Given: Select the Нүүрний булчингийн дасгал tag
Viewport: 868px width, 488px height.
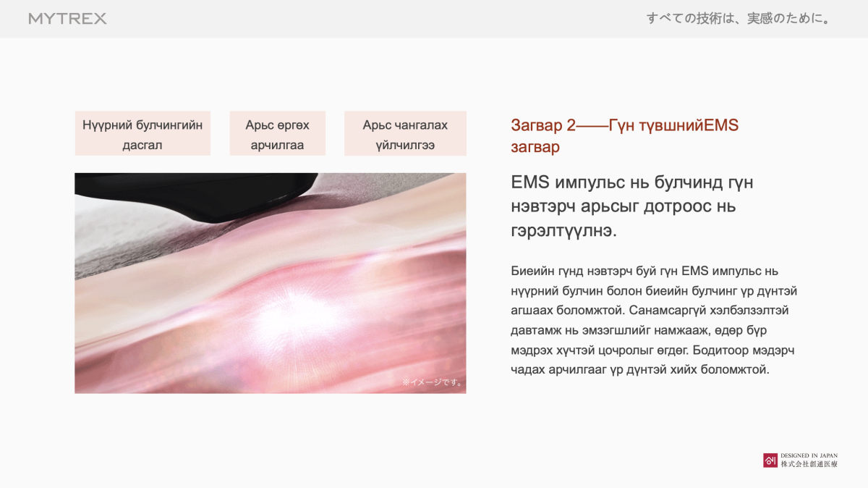Looking at the screenshot, I should pyautogui.click(x=142, y=134).
